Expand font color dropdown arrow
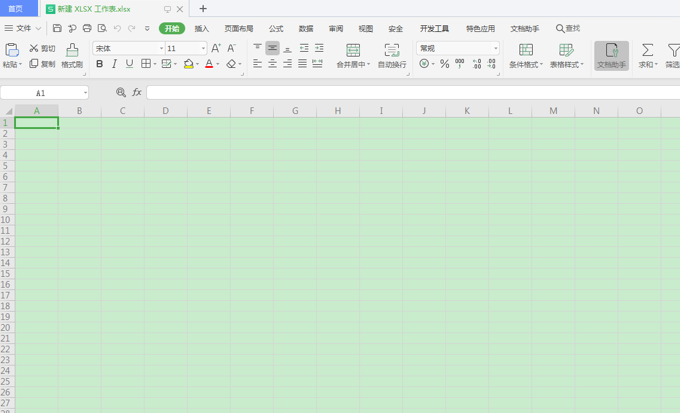 click(218, 64)
